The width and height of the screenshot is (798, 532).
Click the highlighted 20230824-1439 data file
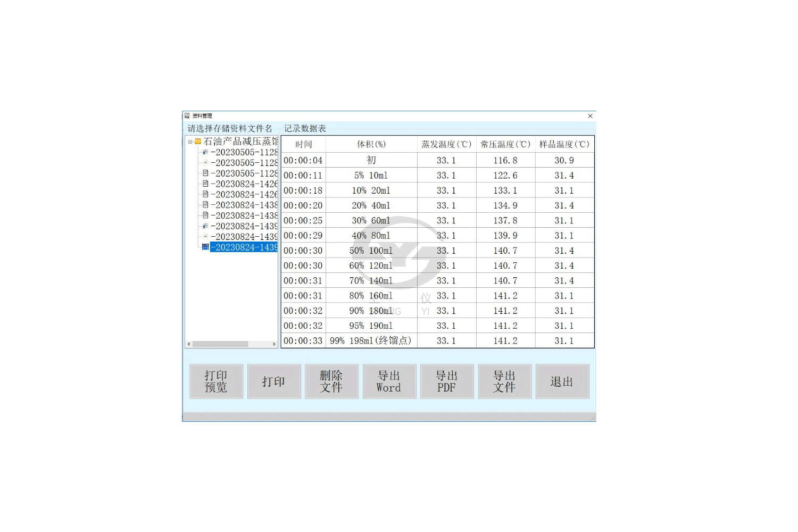pos(244,247)
